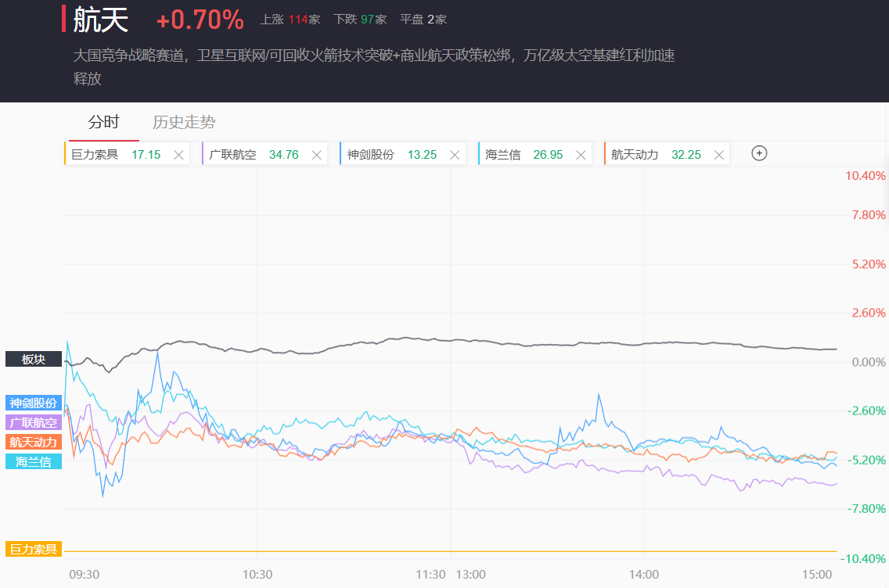This screenshot has height=588, width=889.
Task: Click the 下跌 97家 count
Action: tap(360, 20)
